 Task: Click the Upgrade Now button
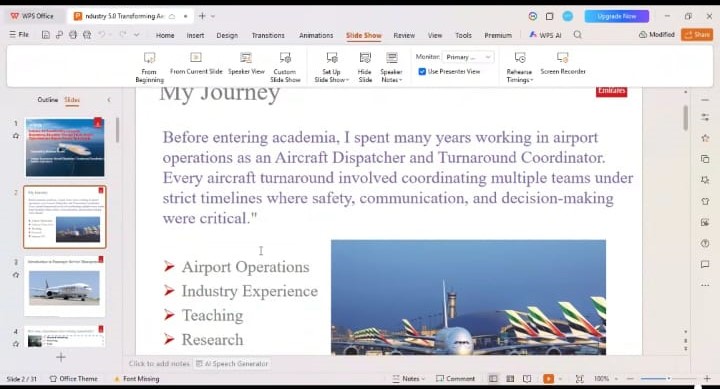pyautogui.click(x=617, y=16)
